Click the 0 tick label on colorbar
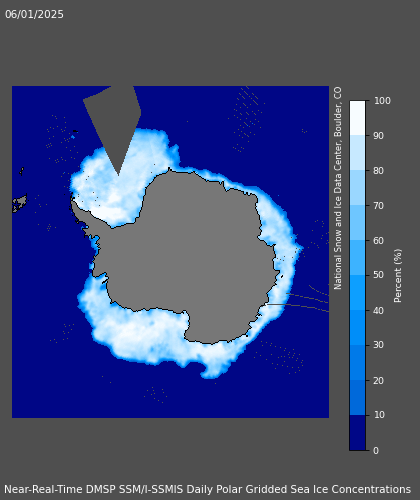Screen dimensions: 420x500 (x=376, y=450)
